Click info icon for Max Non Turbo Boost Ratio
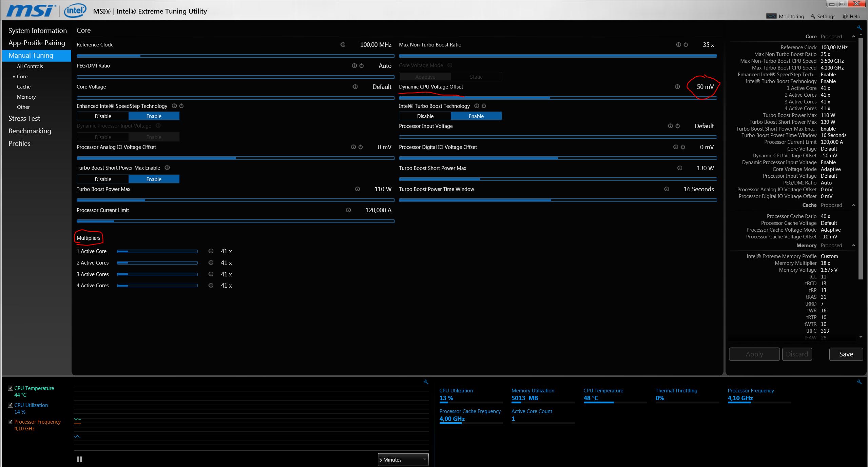 point(678,44)
